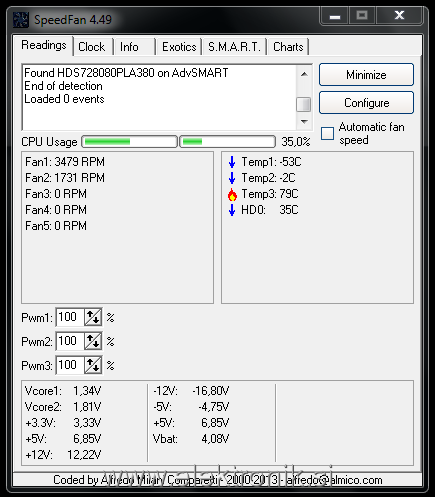This screenshot has height=497, width=435.
Task: Click the 'Found HDS728080PLA380 on AdvSMART' log line
Action: [126, 73]
